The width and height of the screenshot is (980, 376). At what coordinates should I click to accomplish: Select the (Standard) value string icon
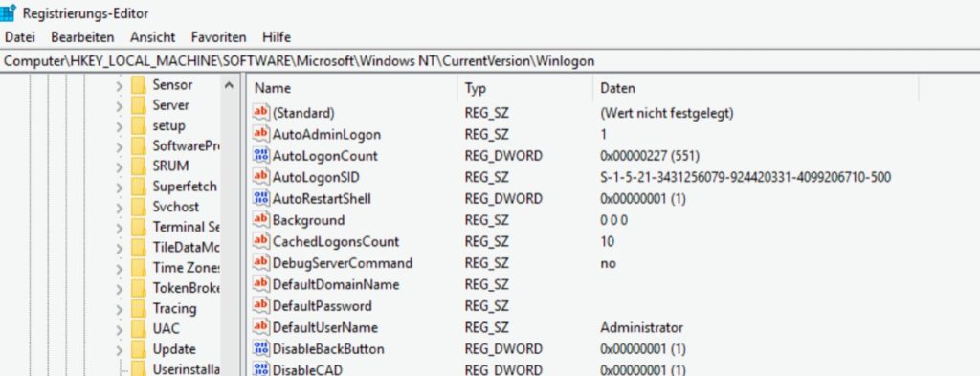point(260,113)
